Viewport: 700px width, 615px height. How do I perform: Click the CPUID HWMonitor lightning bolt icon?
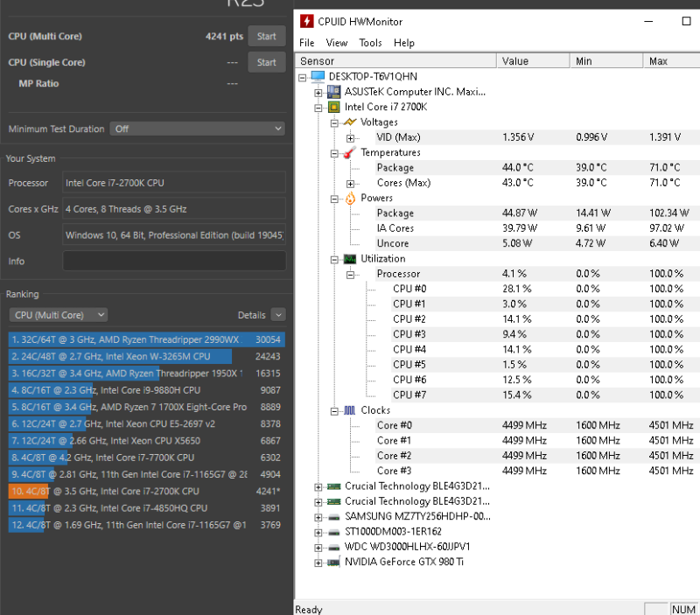306,21
